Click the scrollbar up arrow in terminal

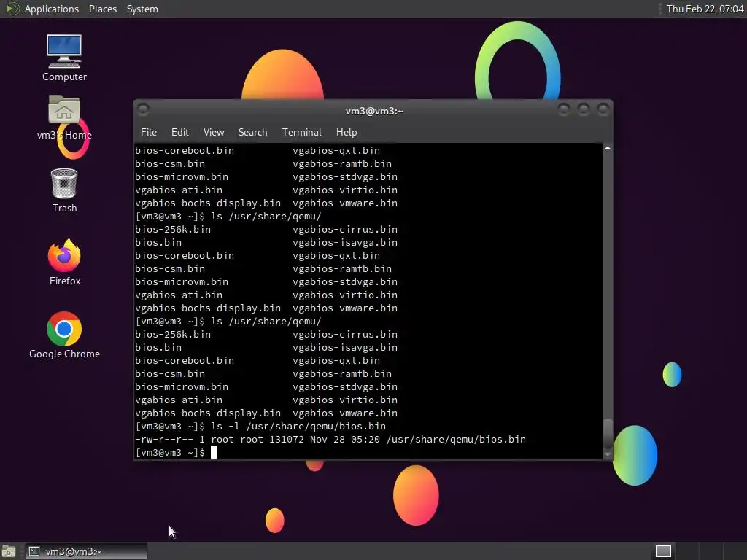(x=608, y=149)
